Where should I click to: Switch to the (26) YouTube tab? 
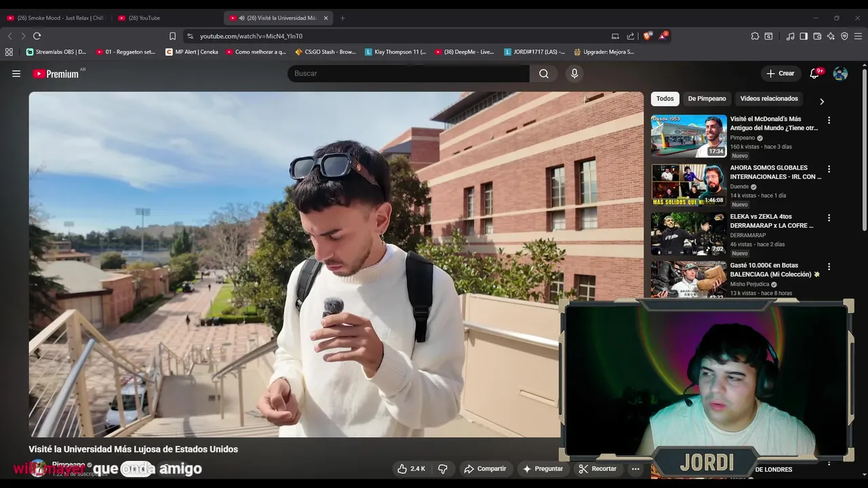click(167, 18)
